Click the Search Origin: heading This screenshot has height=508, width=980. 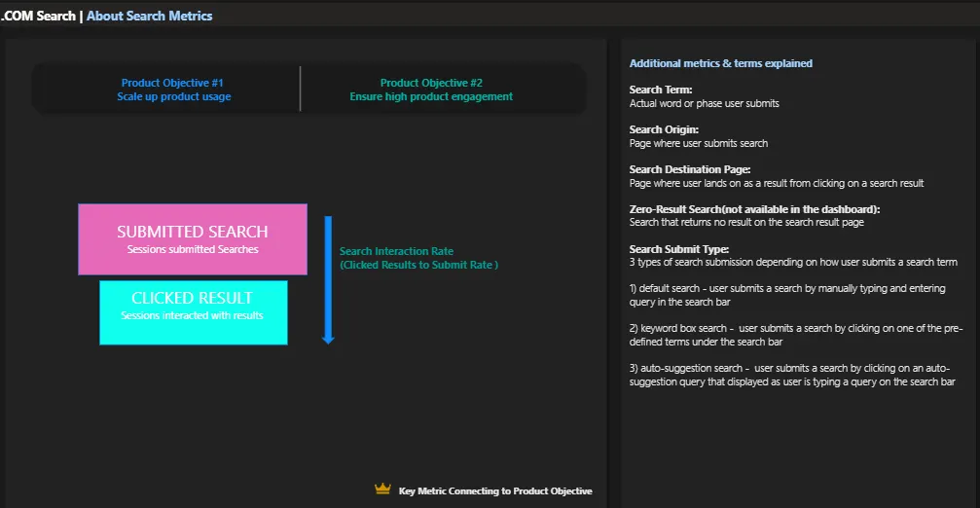point(664,129)
